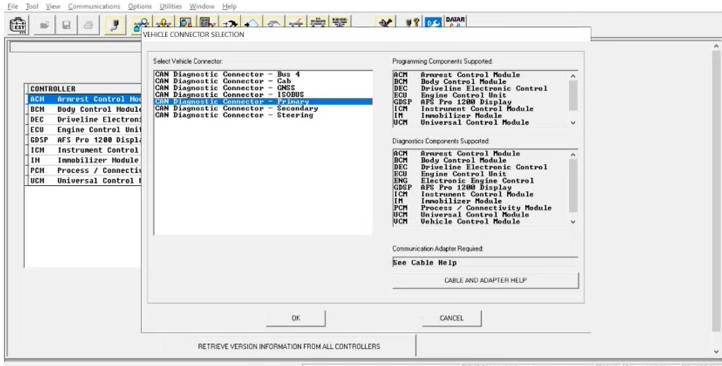
Task: Click the cable connector plug toolbar icon
Action: click(x=115, y=25)
